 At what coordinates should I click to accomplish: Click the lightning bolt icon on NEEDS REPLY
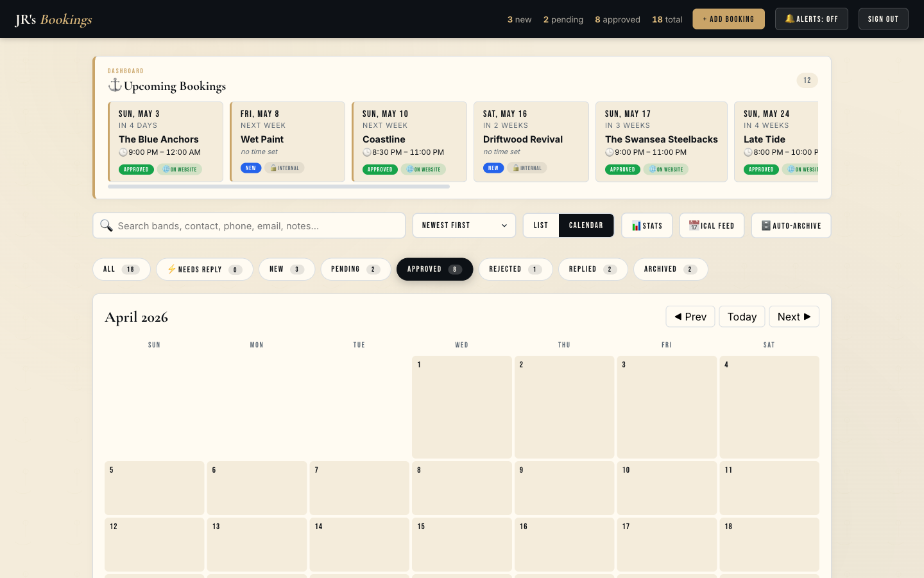[171, 269]
